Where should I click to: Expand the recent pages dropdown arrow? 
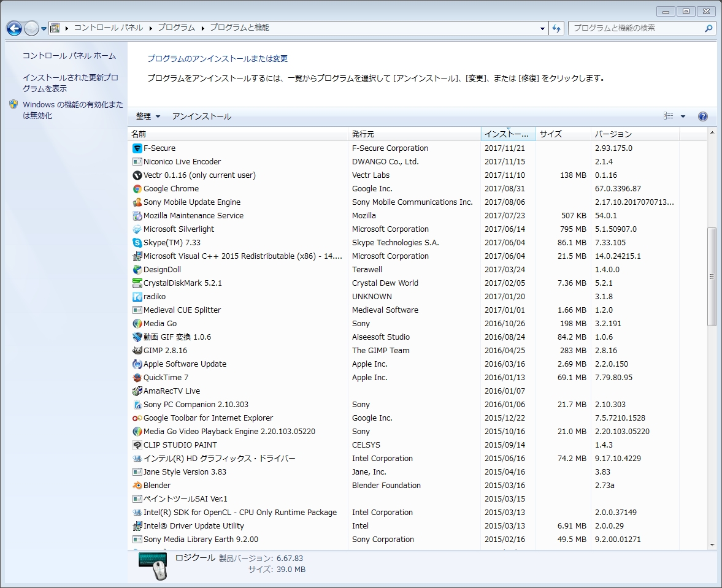tap(44, 29)
